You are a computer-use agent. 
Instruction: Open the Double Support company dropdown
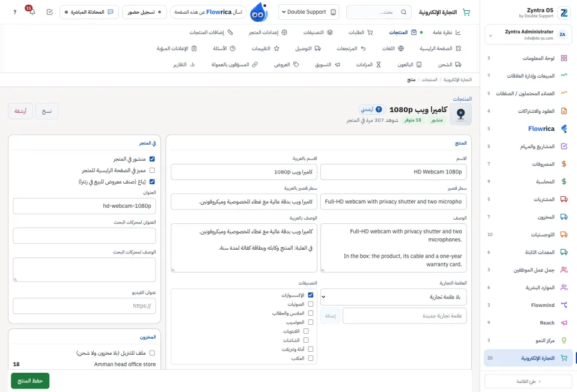tap(308, 12)
